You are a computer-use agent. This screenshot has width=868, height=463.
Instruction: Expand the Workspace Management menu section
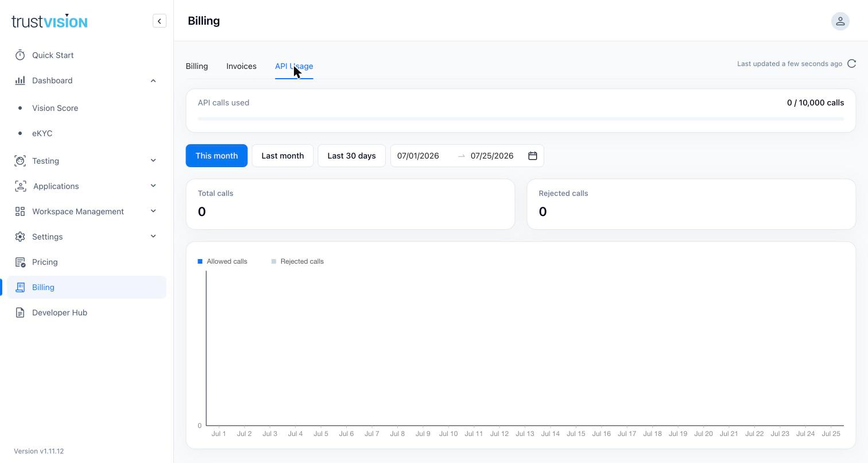pos(153,211)
